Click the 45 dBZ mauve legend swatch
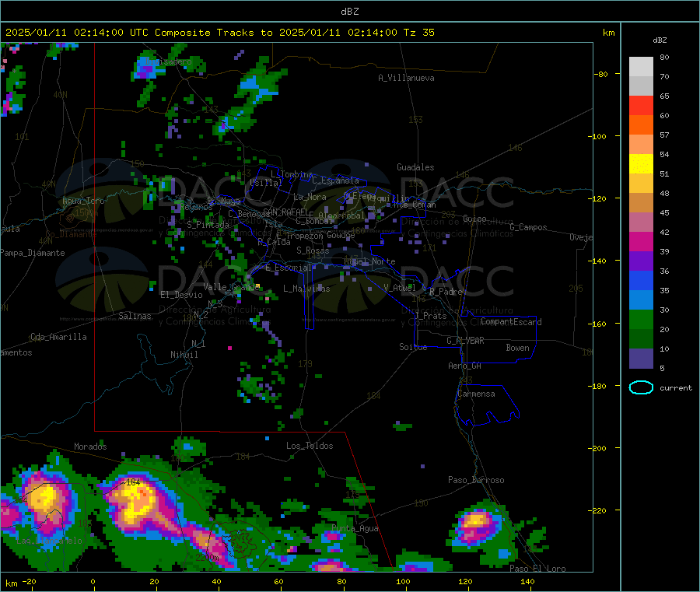700x592 pixels. [641, 222]
